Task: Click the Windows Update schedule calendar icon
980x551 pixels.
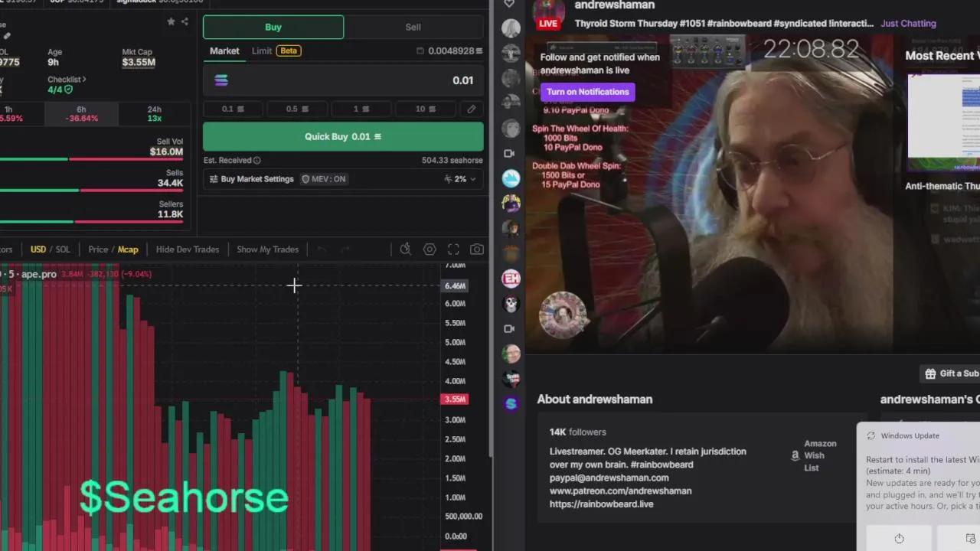Action: tap(971, 539)
